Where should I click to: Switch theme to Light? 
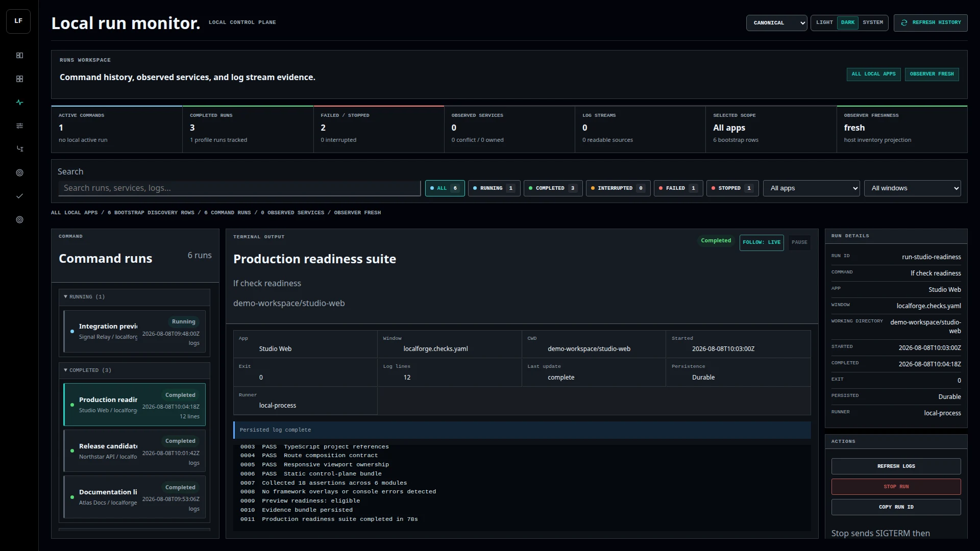pos(824,22)
